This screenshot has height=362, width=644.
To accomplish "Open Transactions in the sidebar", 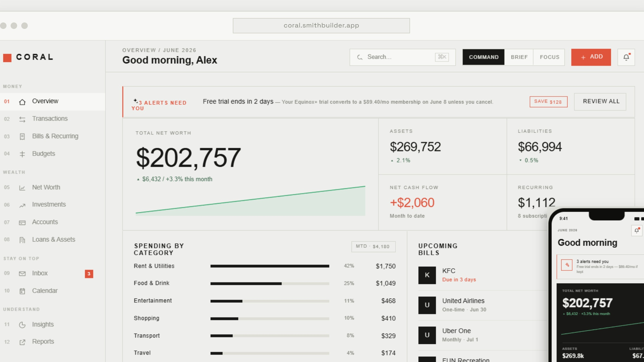I will tap(53, 119).
